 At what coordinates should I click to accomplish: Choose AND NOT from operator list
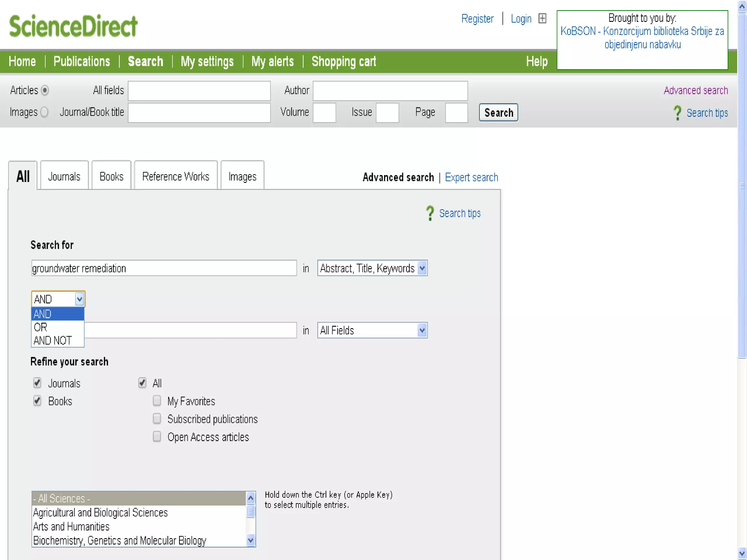point(53,341)
